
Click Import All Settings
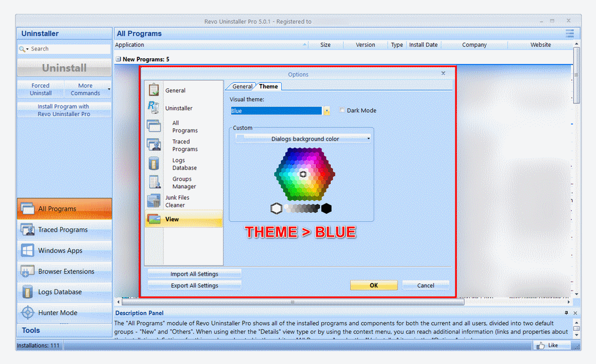194,274
